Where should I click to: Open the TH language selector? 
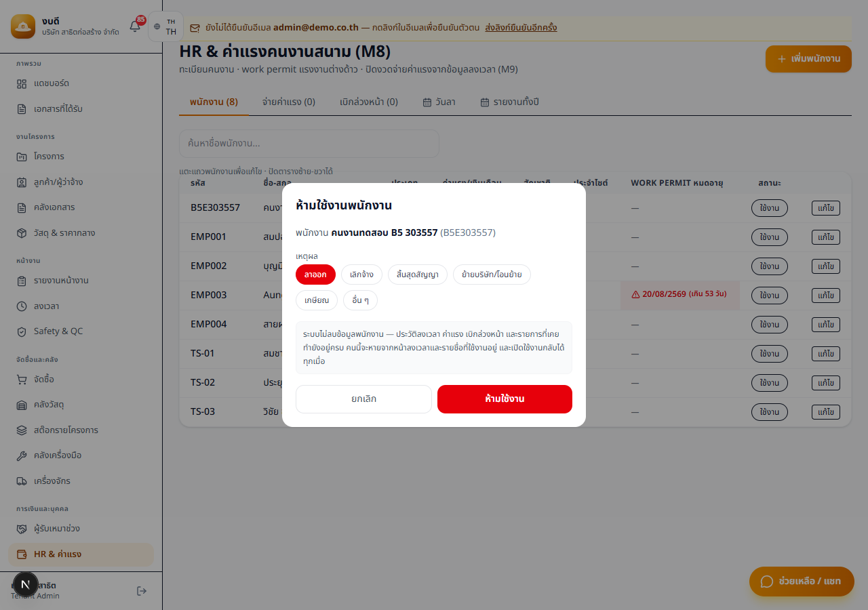[x=165, y=26]
